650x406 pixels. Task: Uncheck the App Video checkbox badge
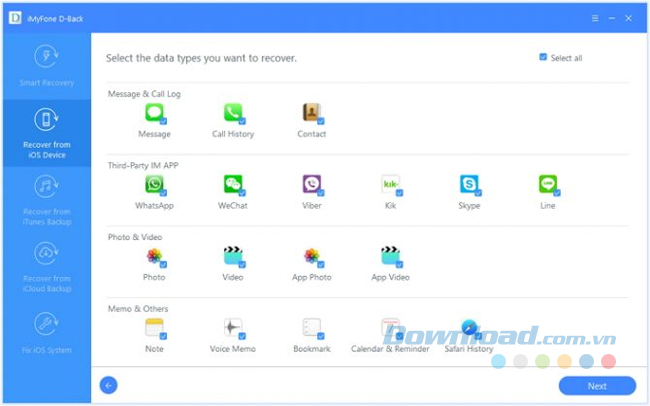[x=400, y=265]
